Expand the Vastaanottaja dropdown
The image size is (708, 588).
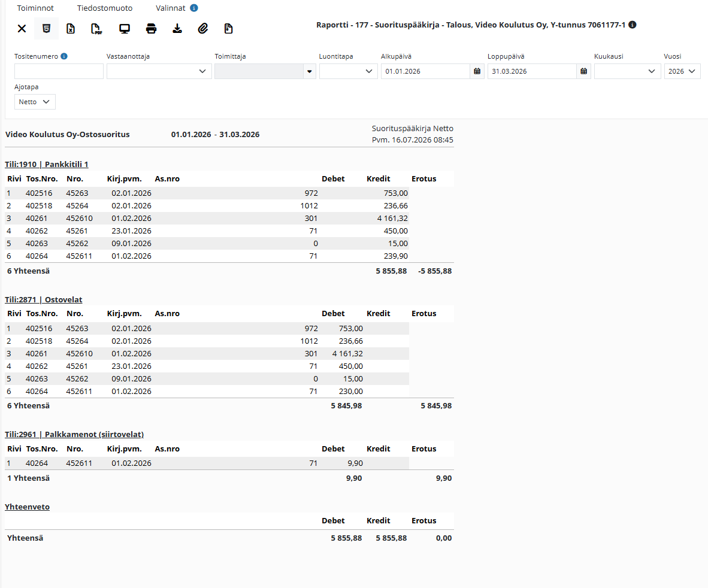[x=159, y=71]
